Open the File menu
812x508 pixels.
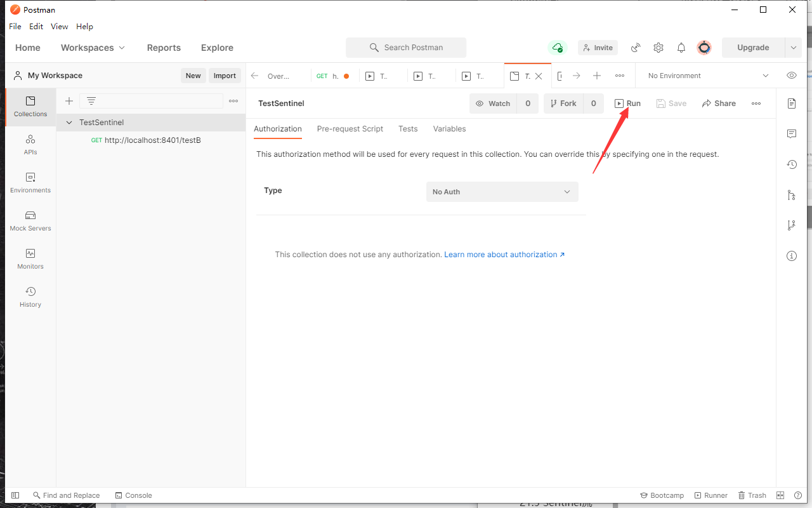15,27
